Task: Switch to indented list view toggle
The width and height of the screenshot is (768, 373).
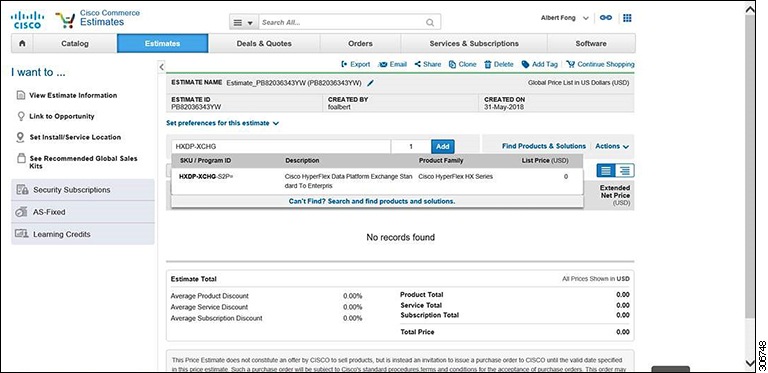Action: click(x=624, y=170)
